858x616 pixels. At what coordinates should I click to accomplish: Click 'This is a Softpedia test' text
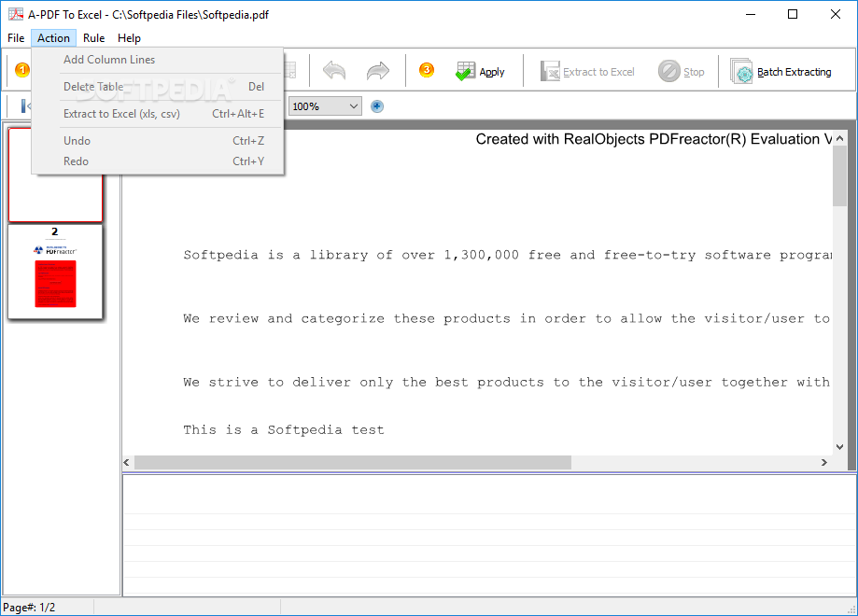(284, 430)
